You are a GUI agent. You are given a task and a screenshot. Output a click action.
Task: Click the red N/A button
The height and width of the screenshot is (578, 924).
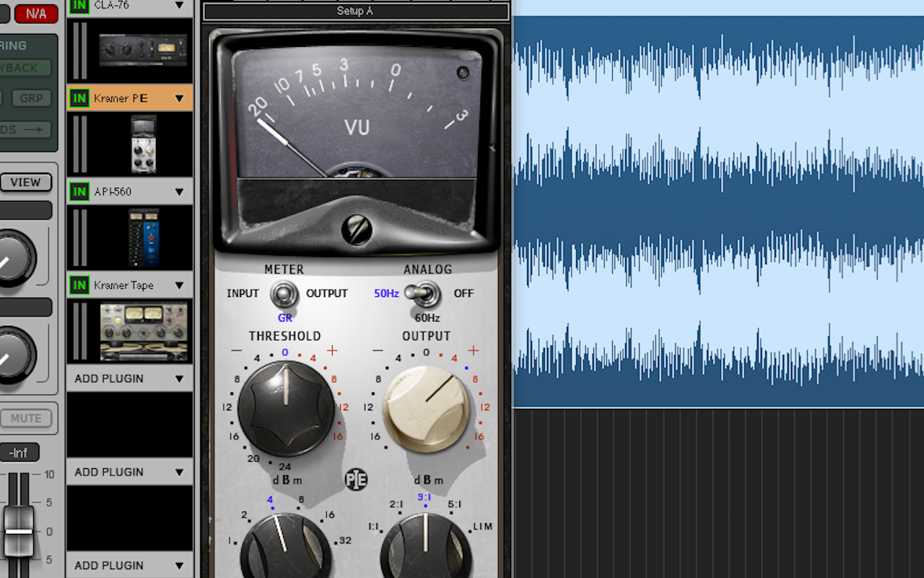coord(36,13)
